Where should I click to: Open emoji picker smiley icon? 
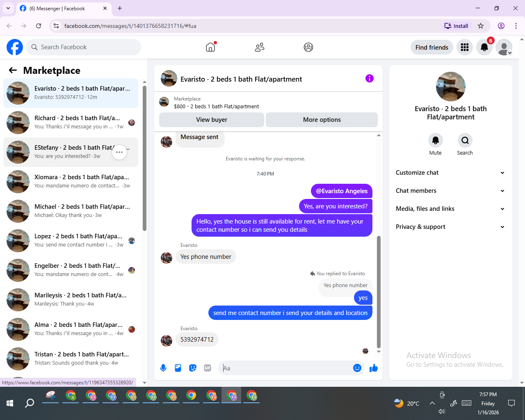coord(357,368)
